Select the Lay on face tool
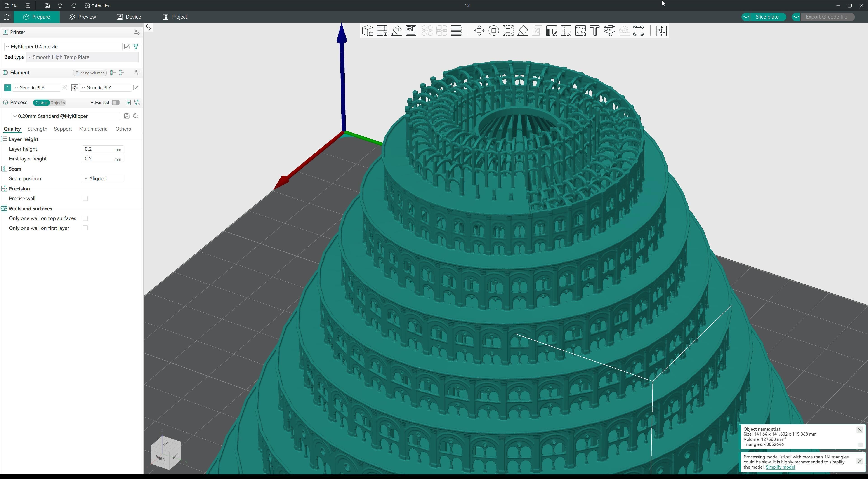The width and height of the screenshot is (868, 479). [x=522, y=31]
